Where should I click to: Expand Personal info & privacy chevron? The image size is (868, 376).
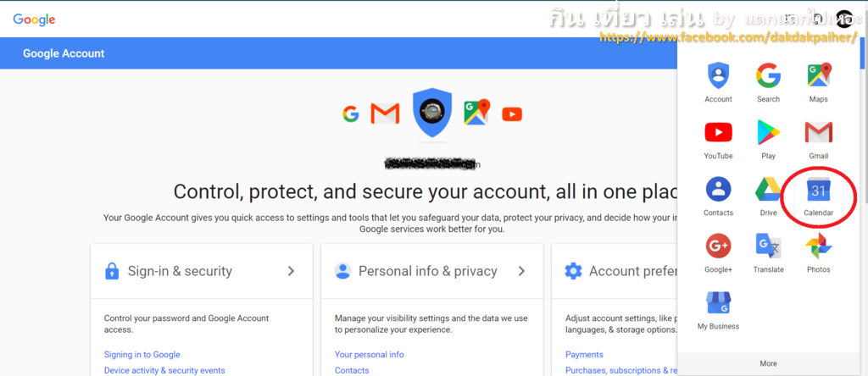pos(521,271)
